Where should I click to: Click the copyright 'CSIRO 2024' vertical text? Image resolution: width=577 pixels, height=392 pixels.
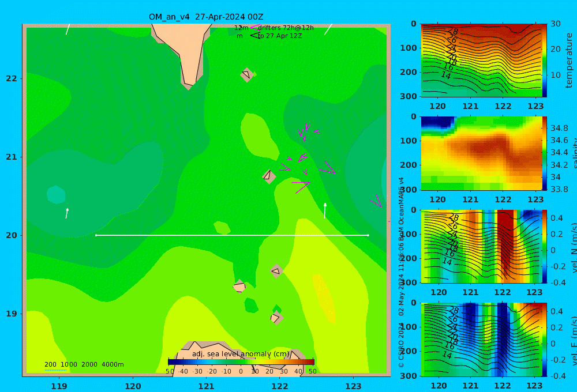coord(401,345)
